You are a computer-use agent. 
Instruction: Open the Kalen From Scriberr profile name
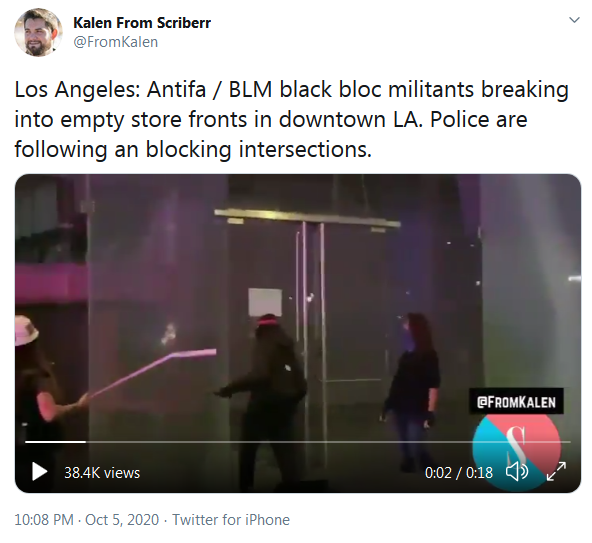click(142, 23)
